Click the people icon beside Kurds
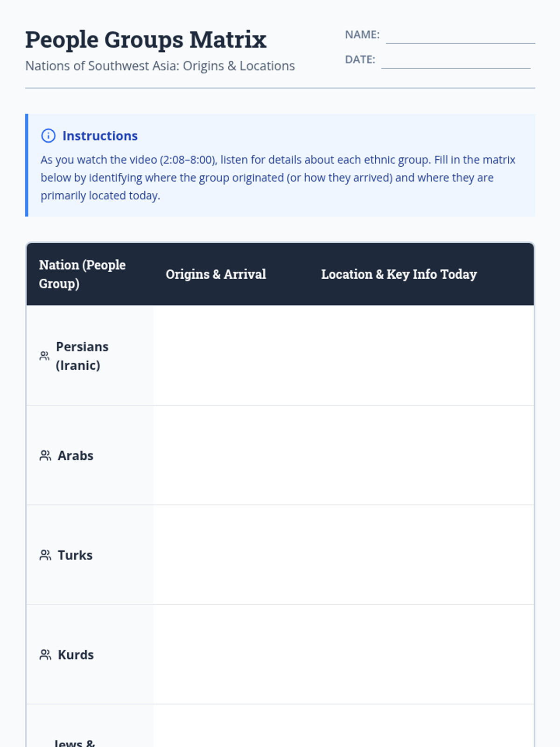The image size is (560, 747). coord(45,655)
